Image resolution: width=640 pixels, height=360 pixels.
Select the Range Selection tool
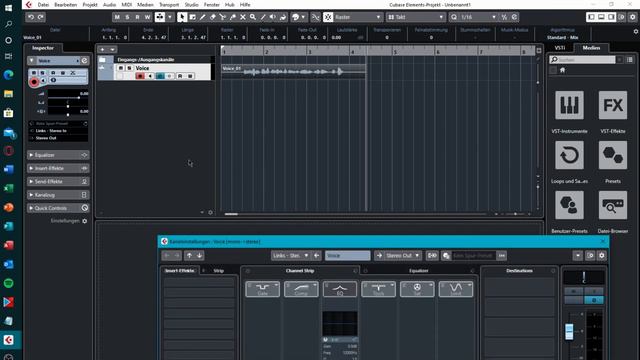[x=192, y=17]
